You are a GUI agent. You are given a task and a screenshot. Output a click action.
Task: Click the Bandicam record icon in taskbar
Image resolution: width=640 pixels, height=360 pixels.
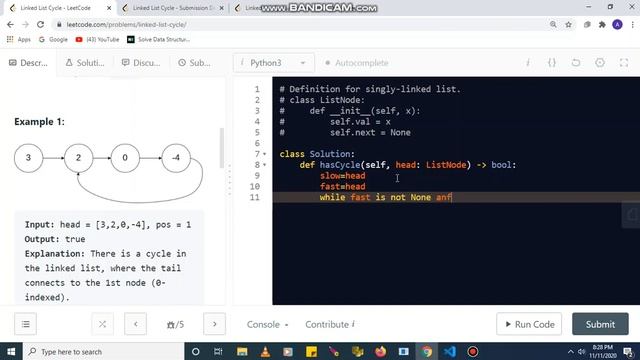pyautogui.click(x=473, y=351)
